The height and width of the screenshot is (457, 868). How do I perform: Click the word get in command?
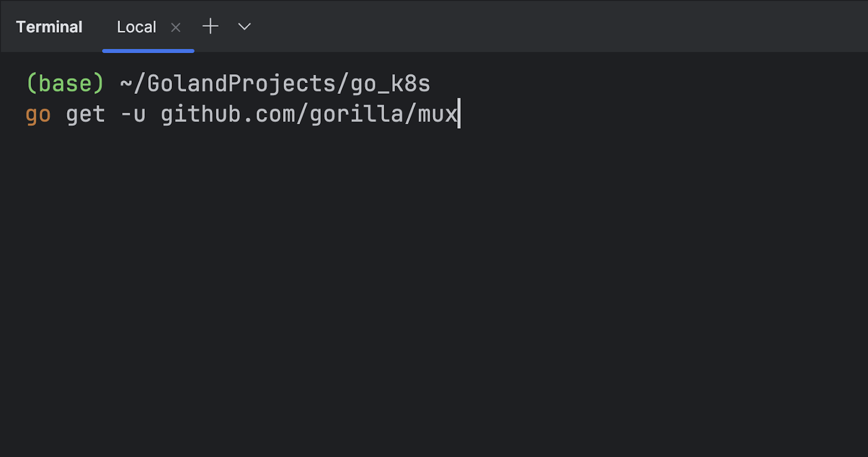(86, 114)
